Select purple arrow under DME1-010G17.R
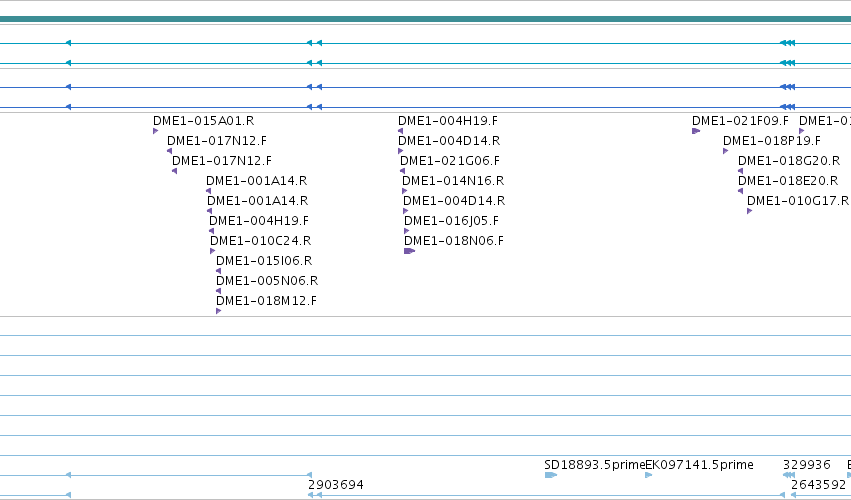 coord(750,211)
